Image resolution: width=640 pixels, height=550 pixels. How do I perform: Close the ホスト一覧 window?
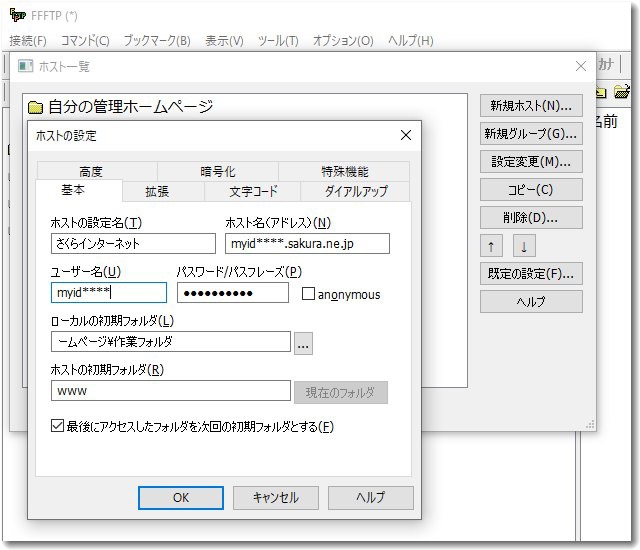pos(580,65)
